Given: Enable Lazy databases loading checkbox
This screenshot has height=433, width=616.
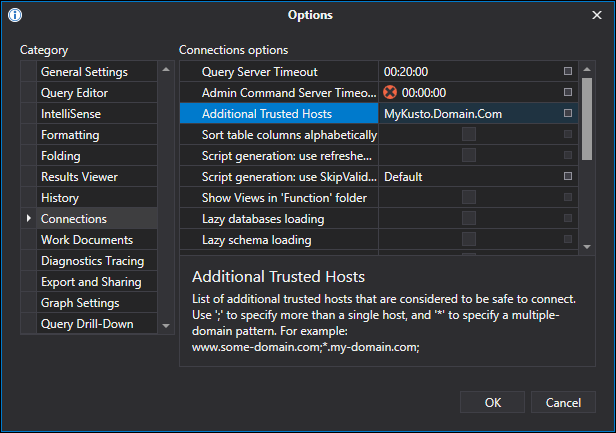Looking at the screenshot, I should pos(468,219).
